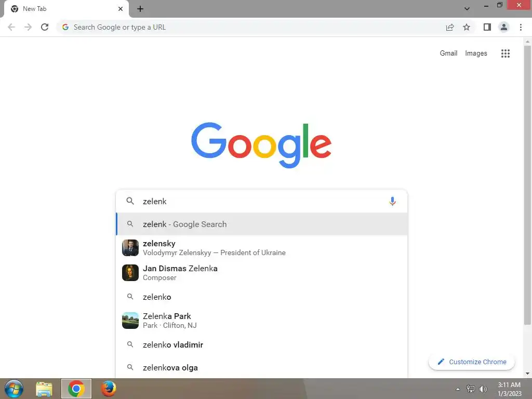Click the page vertical scrollbar
The width and height of the screenshot is (532, 399).
527,185
